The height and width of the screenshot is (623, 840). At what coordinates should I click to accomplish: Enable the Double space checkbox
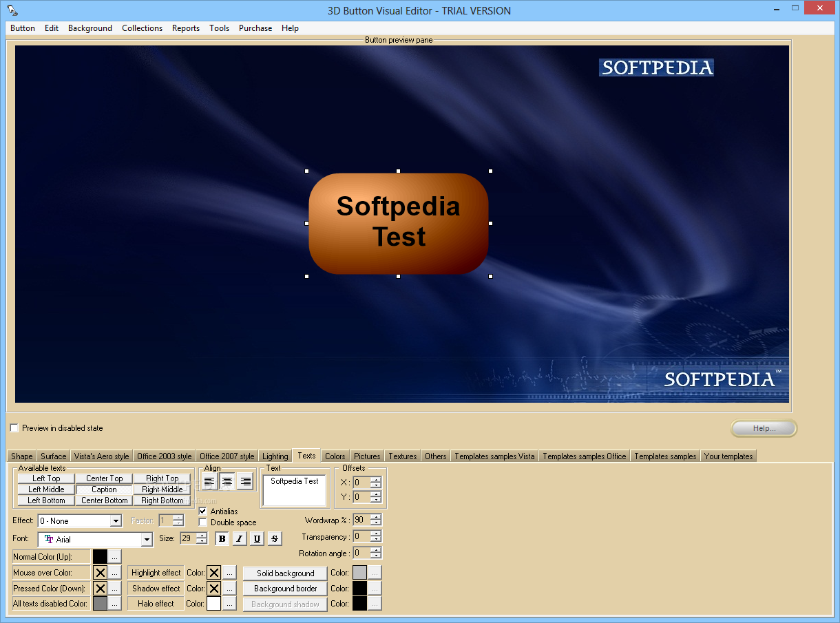point(203,522)
